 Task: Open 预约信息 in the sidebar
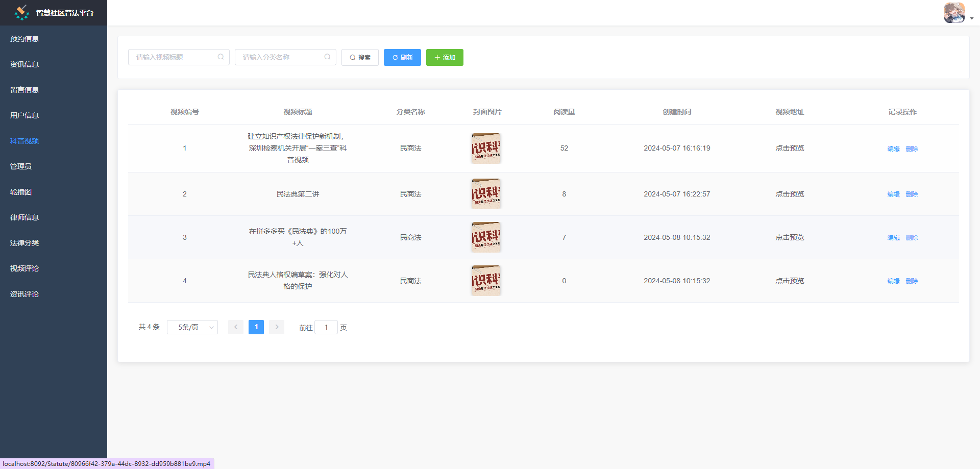24,39
